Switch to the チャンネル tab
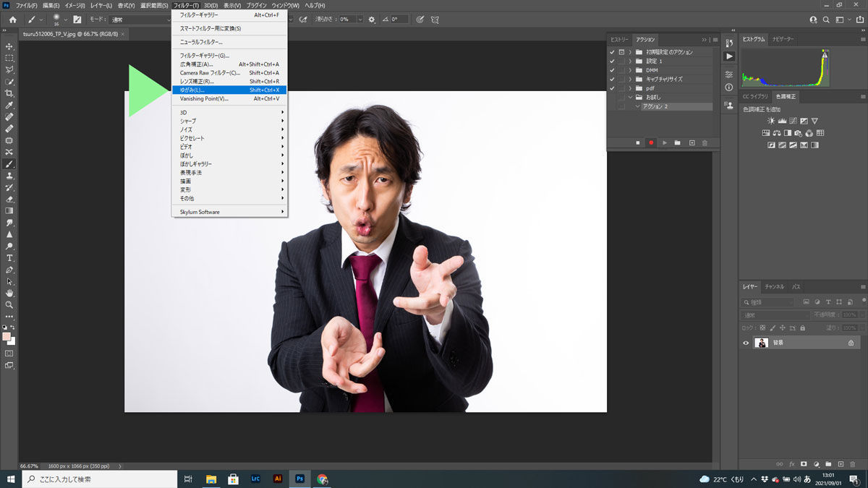The width and height of the screenshot is (868, 488). click(774, 288)
